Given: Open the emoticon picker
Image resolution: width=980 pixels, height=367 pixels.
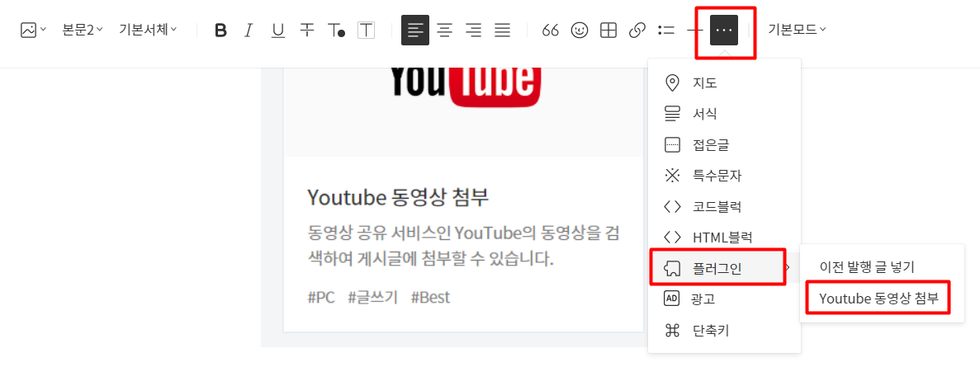Looking at the screenshot, I should tap(580, 30).
